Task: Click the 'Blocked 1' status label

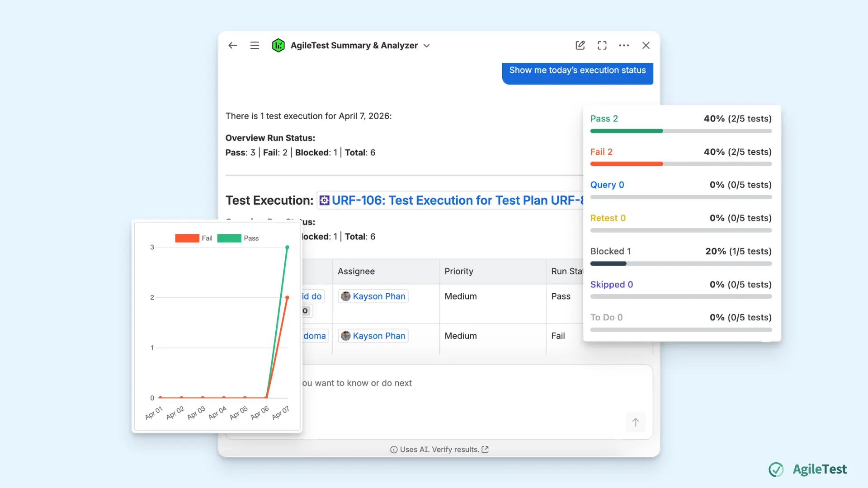Action: 611,251
